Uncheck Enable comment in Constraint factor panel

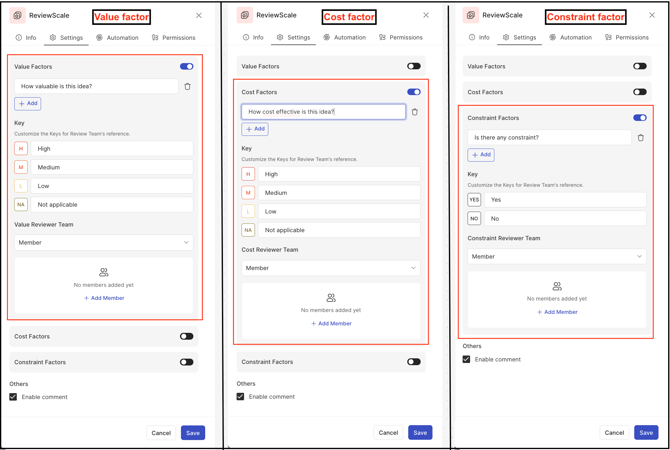[467, 359]
